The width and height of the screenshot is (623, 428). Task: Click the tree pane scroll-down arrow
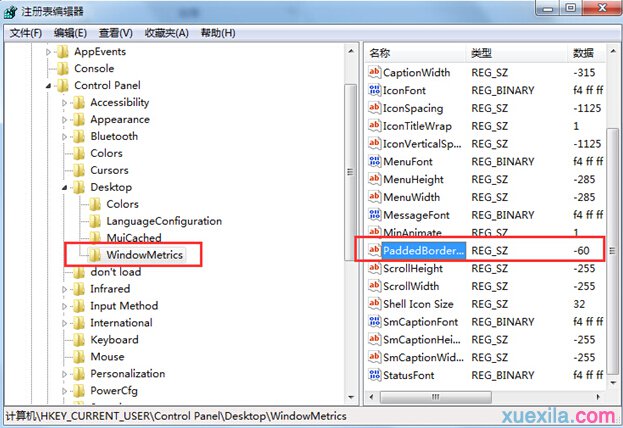351,397
